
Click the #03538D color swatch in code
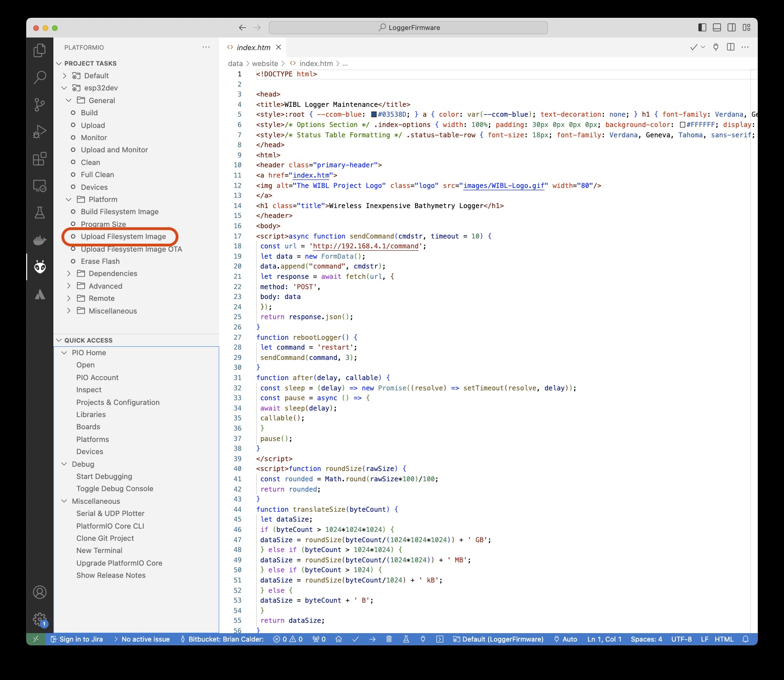pos(374,114)
